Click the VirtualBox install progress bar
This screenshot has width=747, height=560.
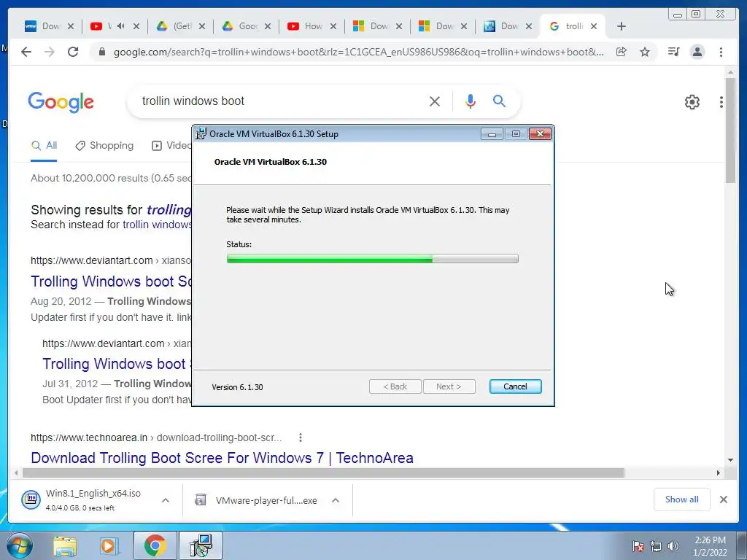(373, 259)
